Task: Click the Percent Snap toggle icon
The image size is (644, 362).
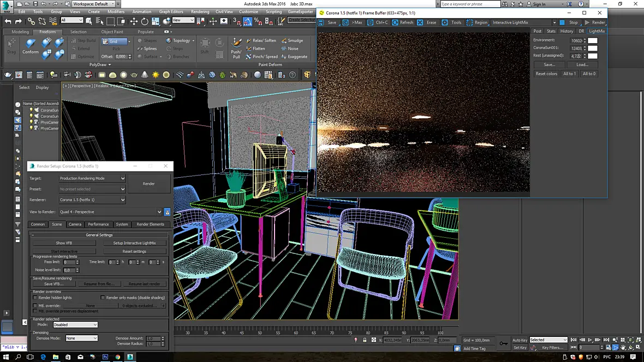Action: pyautogui.click(x=258, y=21)
